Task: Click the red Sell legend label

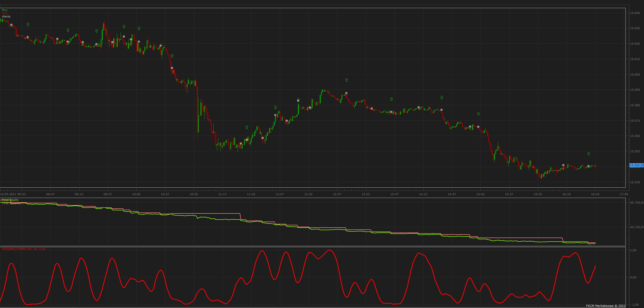Action: click(5, 13)
